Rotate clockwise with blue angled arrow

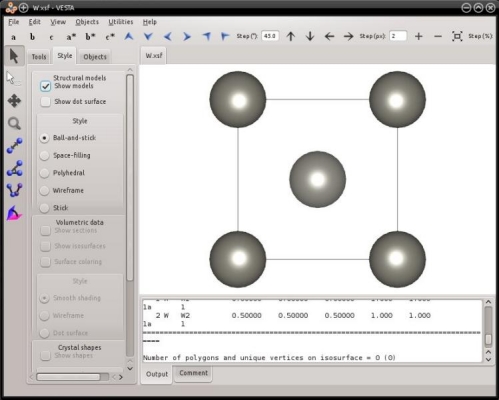225,36
